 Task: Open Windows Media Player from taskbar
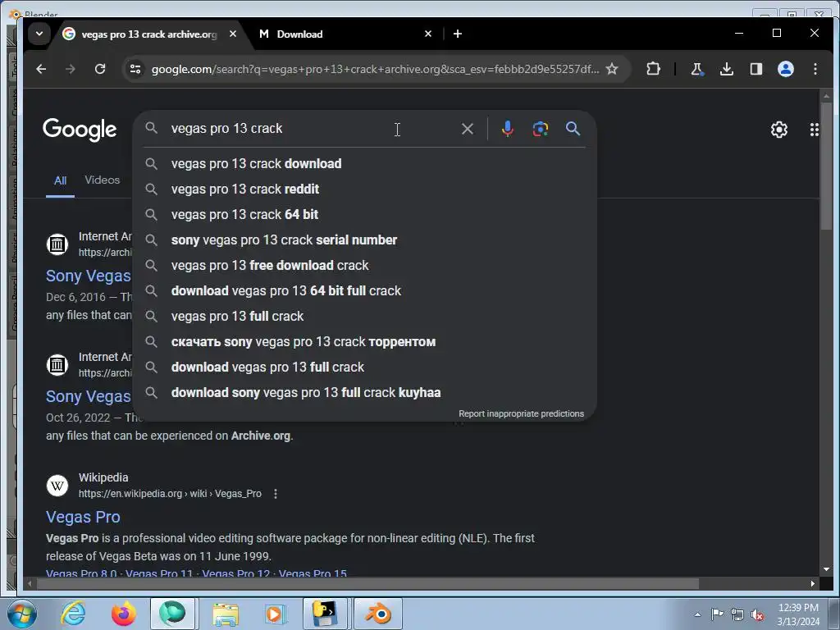point(276,614)
